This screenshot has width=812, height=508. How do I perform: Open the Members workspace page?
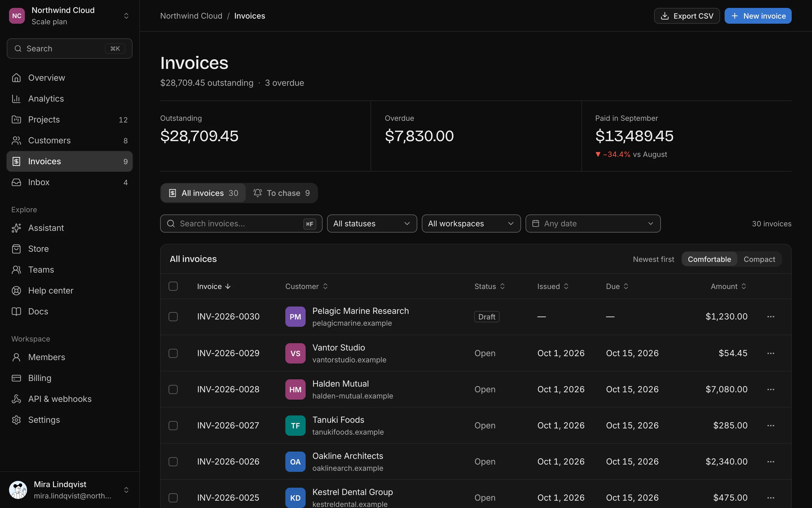pyautogui.click(x=69, y=357)
